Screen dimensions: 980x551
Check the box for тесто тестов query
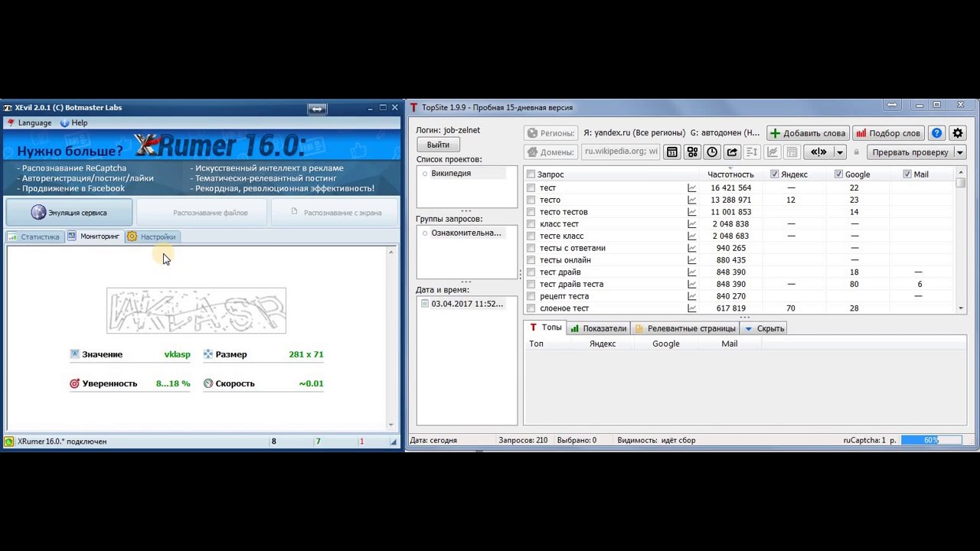point(531,212)
